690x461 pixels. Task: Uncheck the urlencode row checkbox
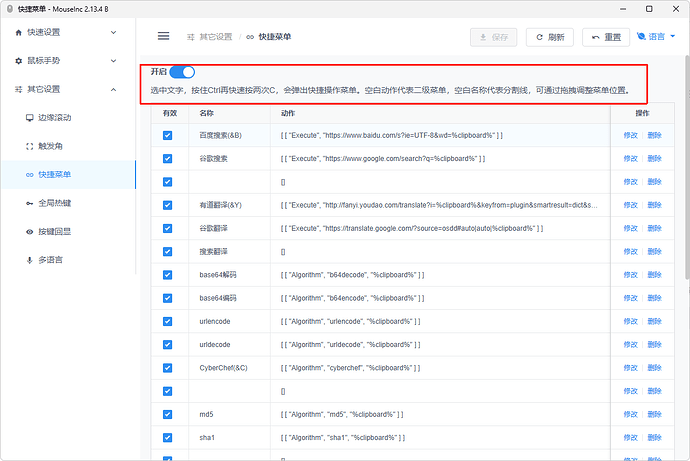click(x=167, y=322)
